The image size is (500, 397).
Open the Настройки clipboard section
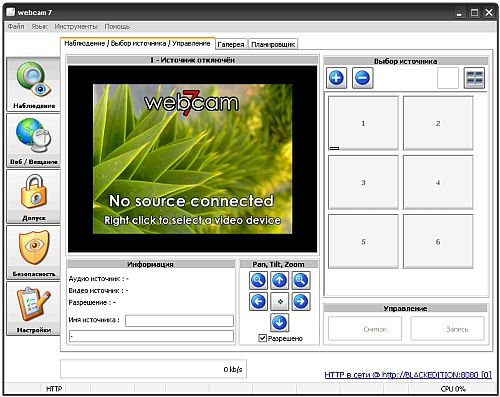[34, 309]
